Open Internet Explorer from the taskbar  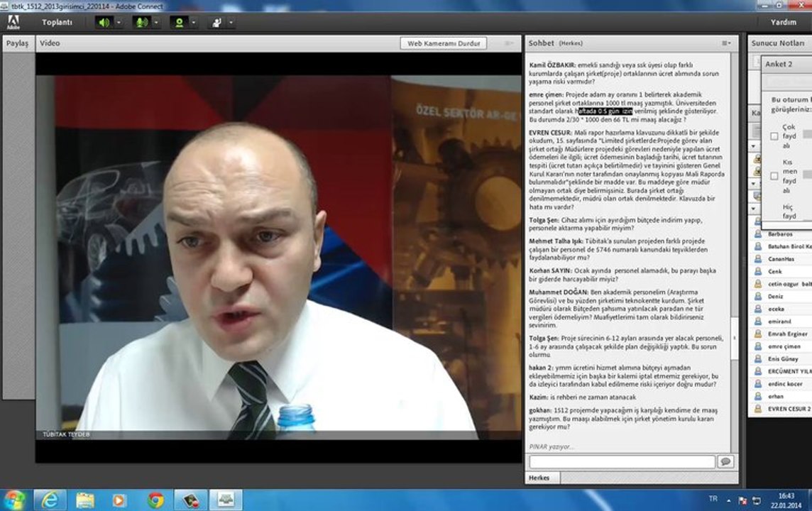[50, 500]
